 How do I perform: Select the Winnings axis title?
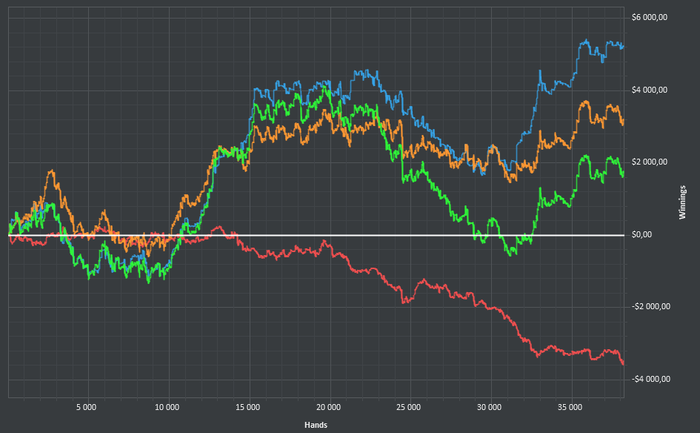pos(682,202)
